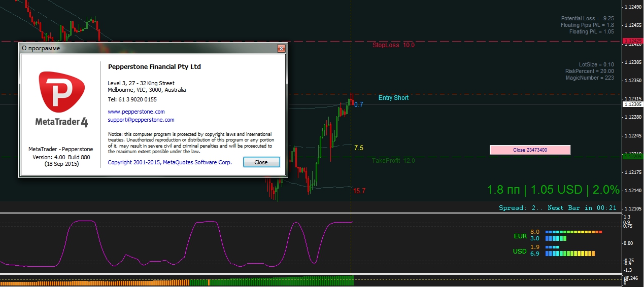Click the yellow 7.5 level label

tap(358, 148)
